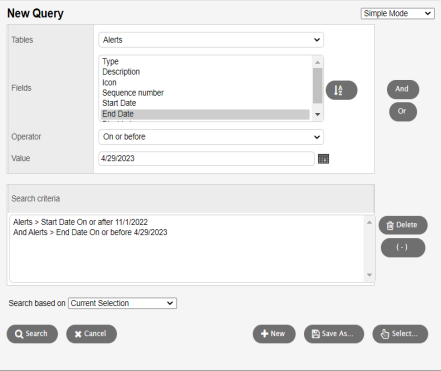Click the Or operator button
Image resolution: width=441 pixels, height=371 pixels.
pos(403,111)
